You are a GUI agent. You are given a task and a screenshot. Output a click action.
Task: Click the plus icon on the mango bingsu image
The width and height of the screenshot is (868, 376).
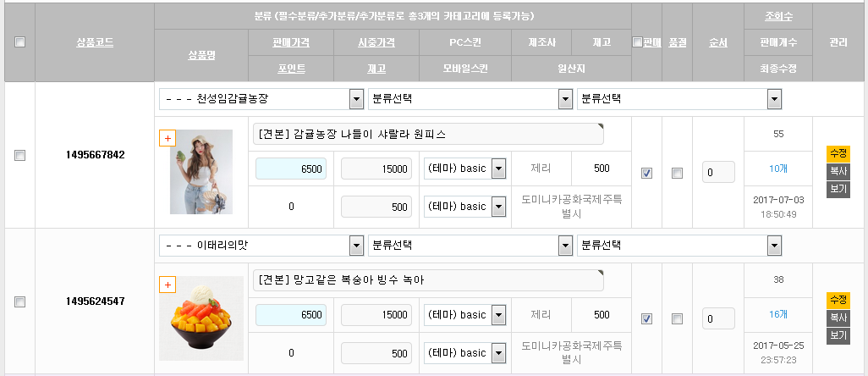point(167,285)
